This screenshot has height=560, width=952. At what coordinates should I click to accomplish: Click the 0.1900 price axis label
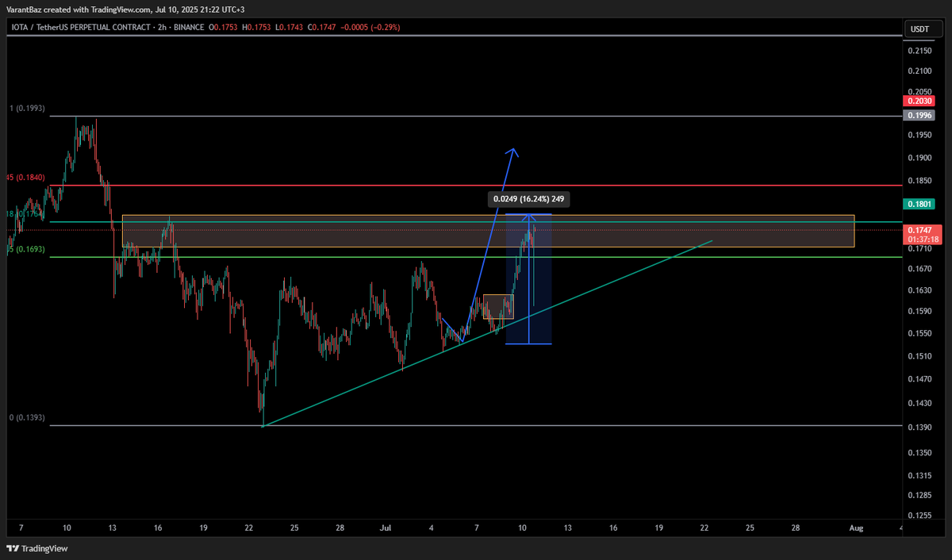tap(919, 159)
